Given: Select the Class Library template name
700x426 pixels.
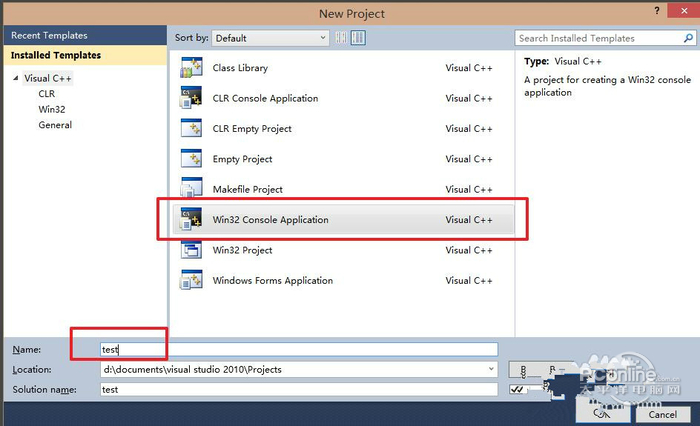Looking at the screenshot, I should tap(240, 68).
